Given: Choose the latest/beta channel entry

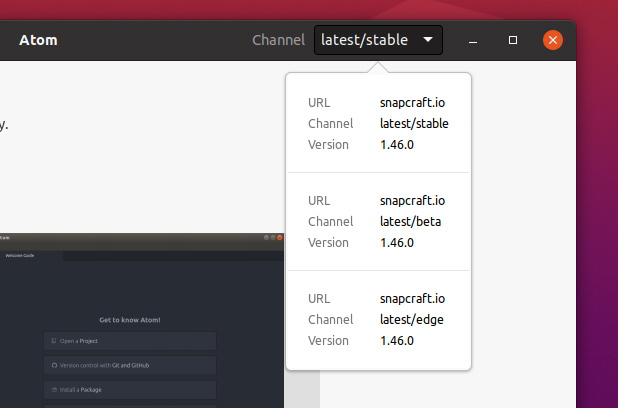Looking at the screenshot, I should 378,222.
